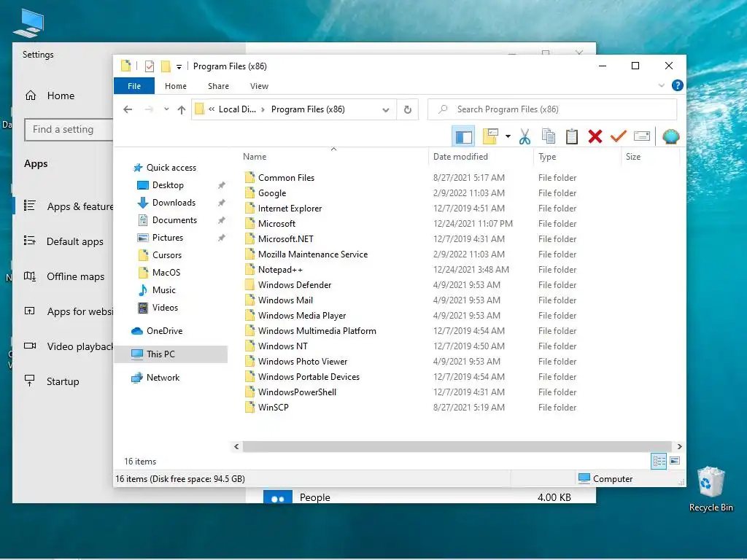Expand the ribbon with the chevron
The height and width of the screenshot is (560, 747).
tap(661, 86)
